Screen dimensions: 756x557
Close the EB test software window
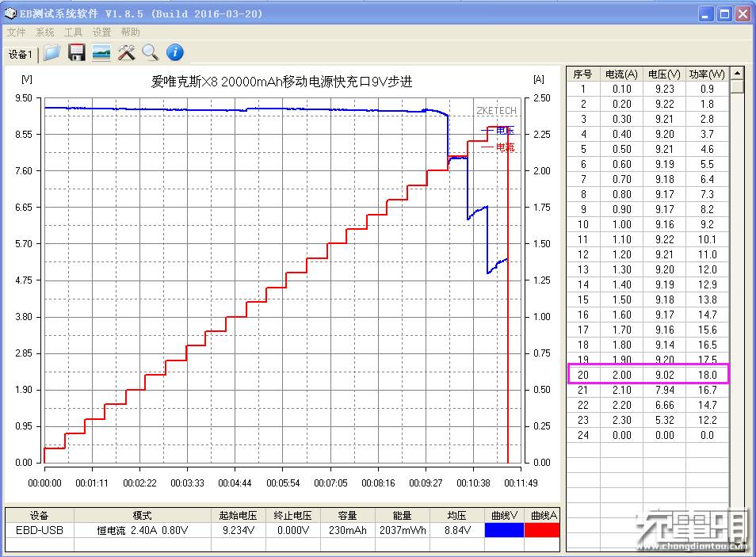tap(743, 14)
